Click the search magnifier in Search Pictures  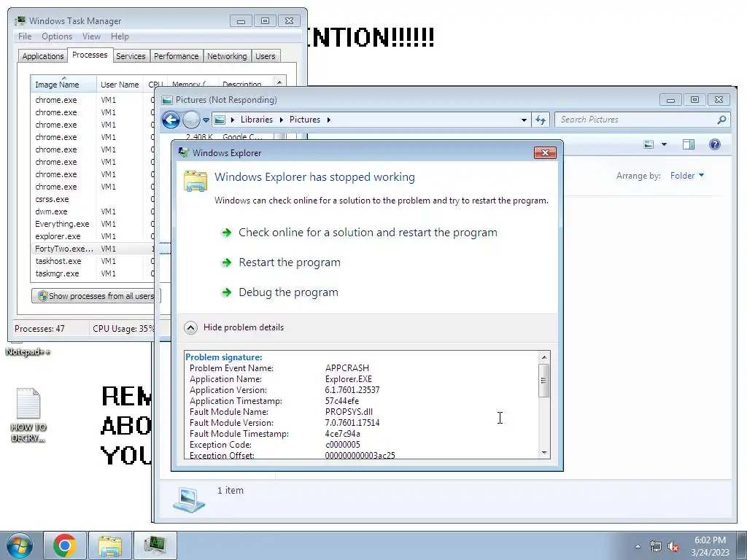click(721, 120)
